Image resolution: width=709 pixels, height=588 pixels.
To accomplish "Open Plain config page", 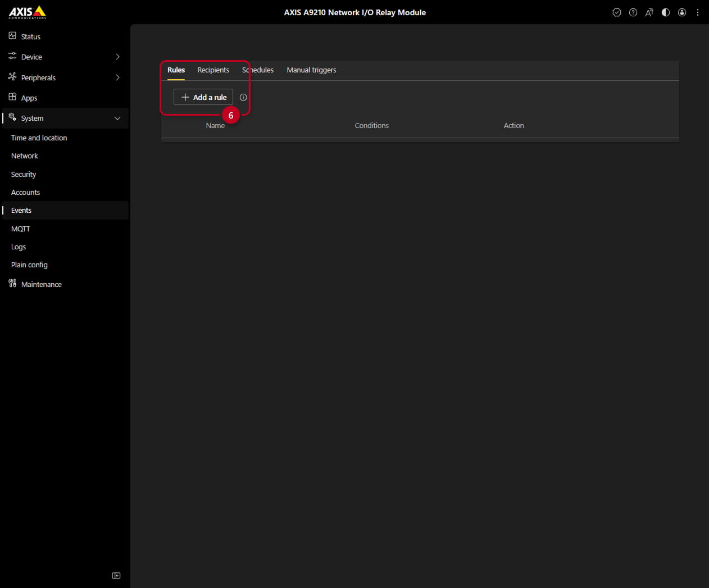I will point(29,265).
